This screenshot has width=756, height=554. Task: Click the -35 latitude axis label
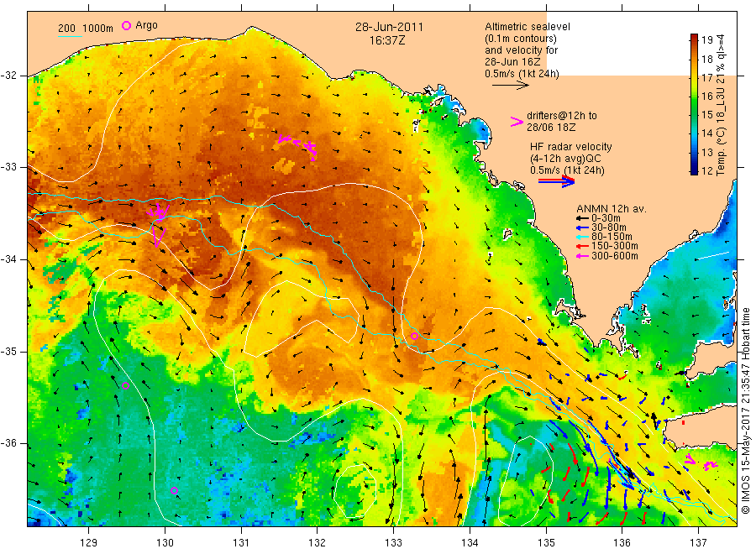coord(8,352)
